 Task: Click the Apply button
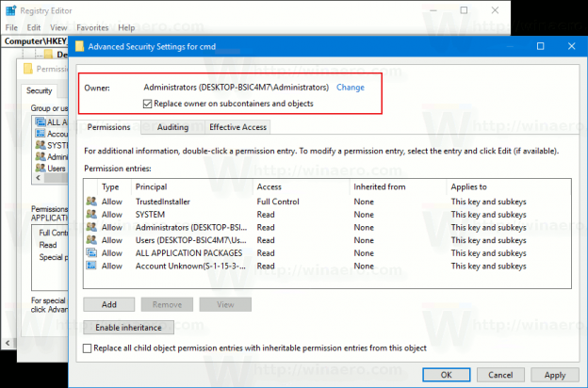pos(555,375)
